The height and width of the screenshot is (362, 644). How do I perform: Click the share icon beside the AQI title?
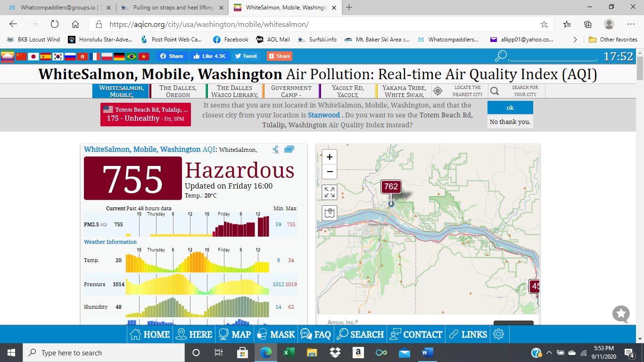coord(276,149)
